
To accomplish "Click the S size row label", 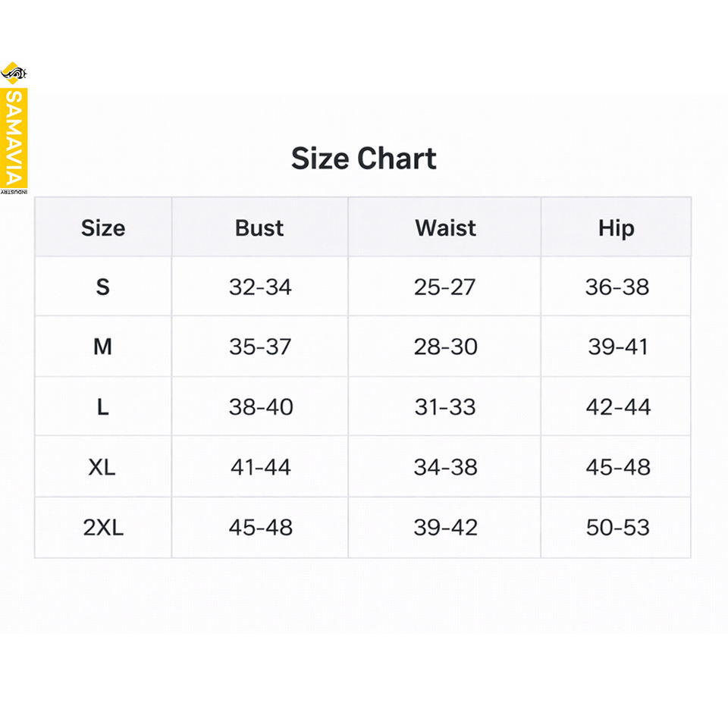I will click(103, 287).
